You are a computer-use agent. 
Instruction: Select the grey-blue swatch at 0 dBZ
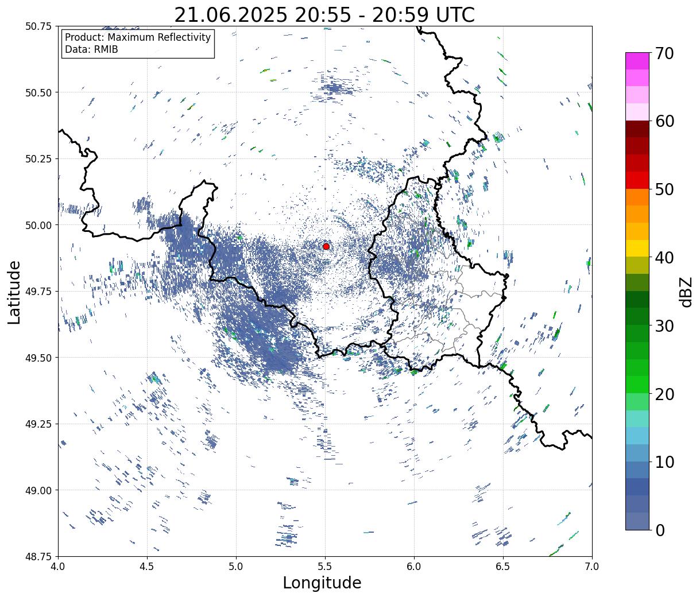tap(637, 521)
